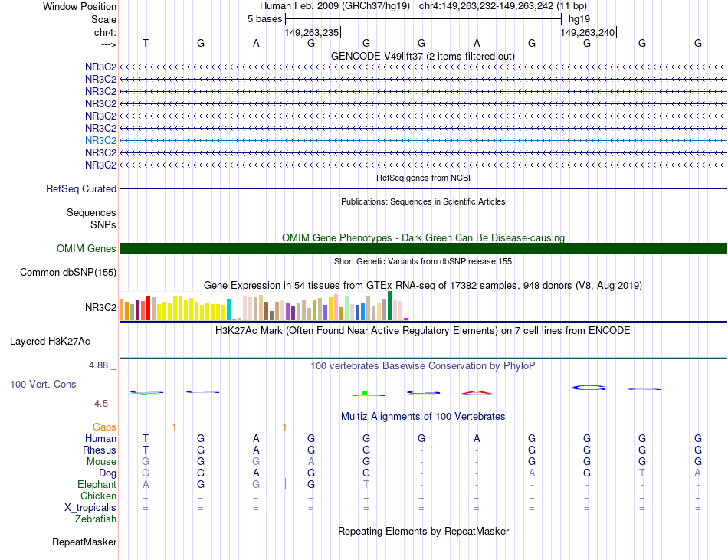Click the Scale label
Screen dimensions: 728x560
tap(103, 19)
